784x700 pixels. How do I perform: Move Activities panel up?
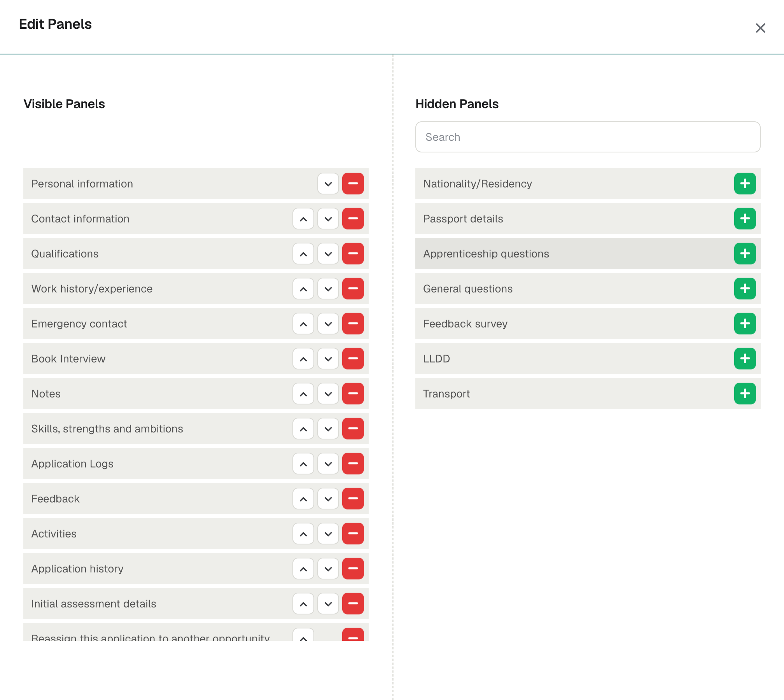click(303, 534)
